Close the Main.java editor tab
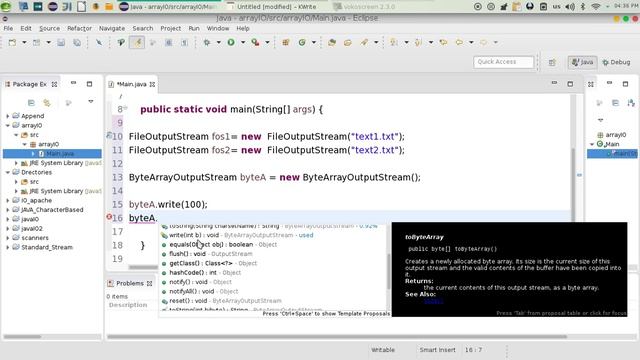Screen dimensions: 640x360 coord(152,84)
